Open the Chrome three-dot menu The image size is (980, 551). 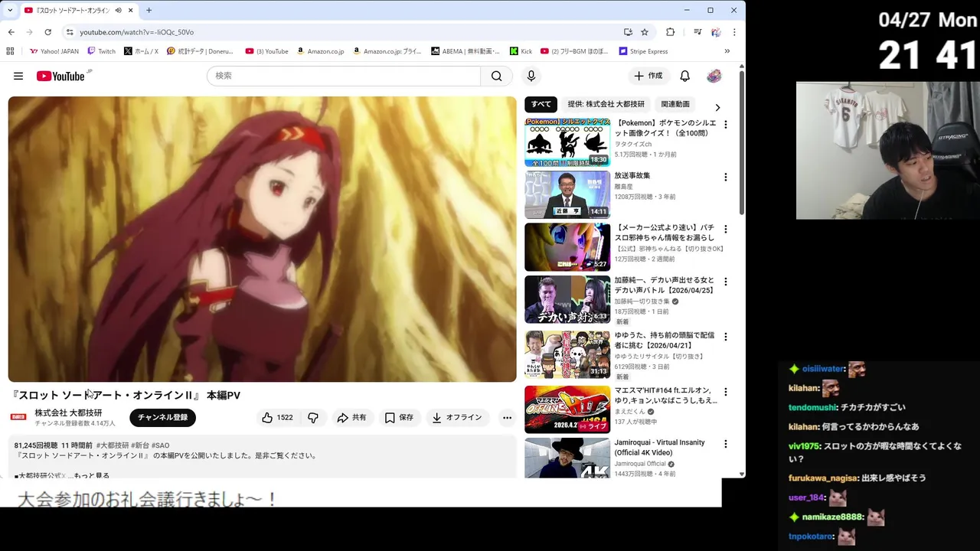click(734, 32)
